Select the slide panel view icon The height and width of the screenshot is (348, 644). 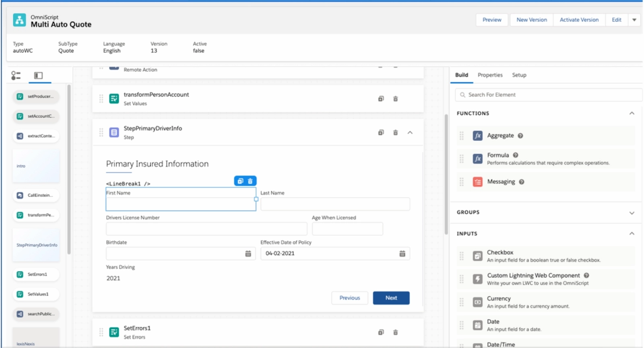38,75
